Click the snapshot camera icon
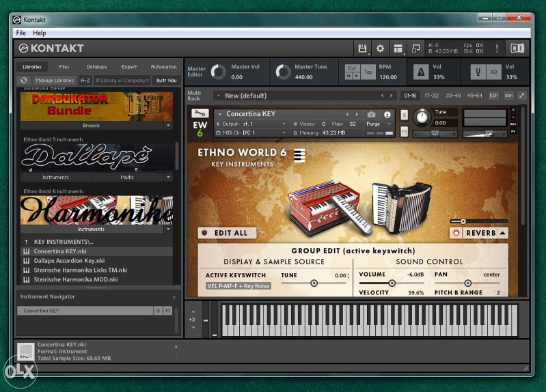 click(x=371, y=114)
